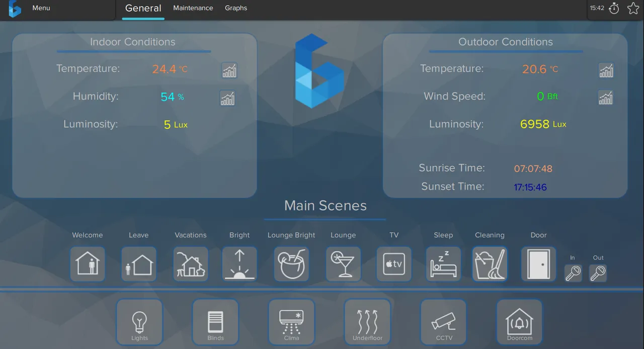This screenshot has width=644, height=349.
Task: Activate the Sleep scene icon
Action: [x=443, y=264]
